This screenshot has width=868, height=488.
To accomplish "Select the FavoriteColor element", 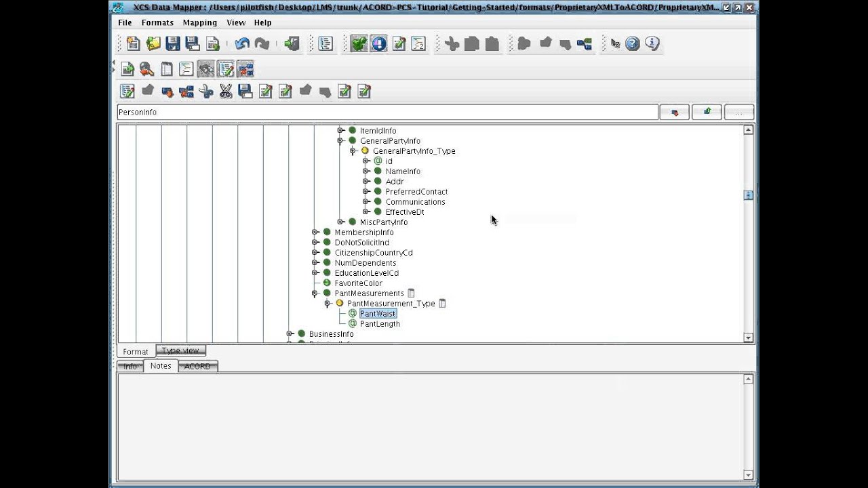I will click(x=358, y=283).
